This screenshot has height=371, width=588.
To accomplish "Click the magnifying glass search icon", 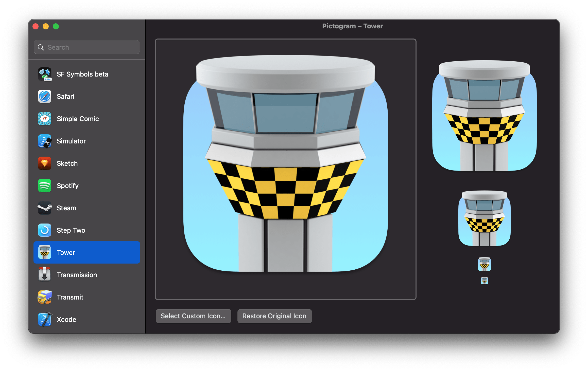I will pyautogui.click(x=41, y=47).
